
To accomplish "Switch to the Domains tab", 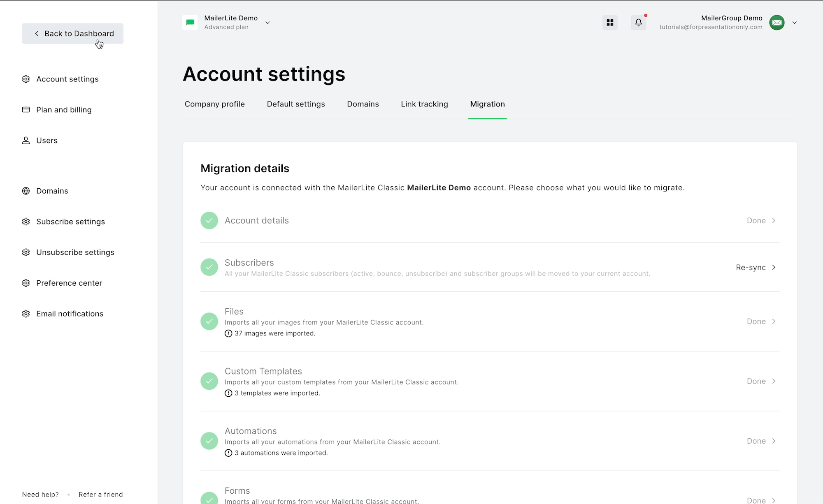I will [x=363, y=104].
